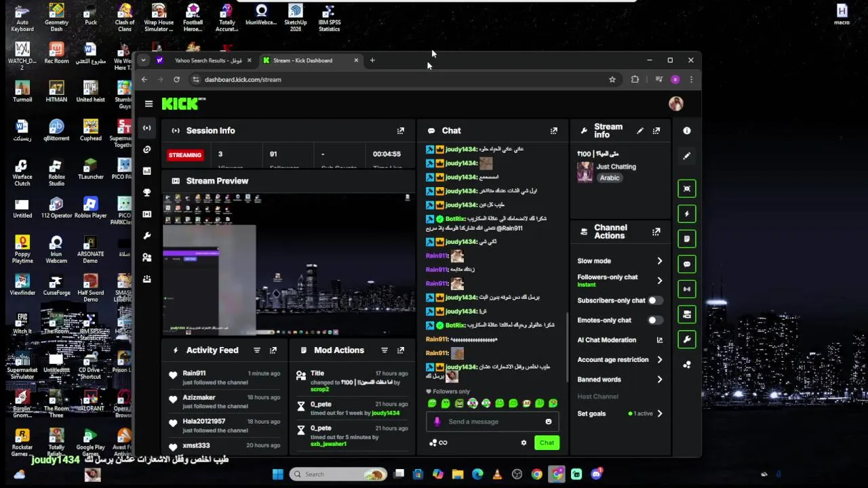Click the info circle icon in right rail
The width and height of the screenshot is (868, 488).
coord(687,131)
